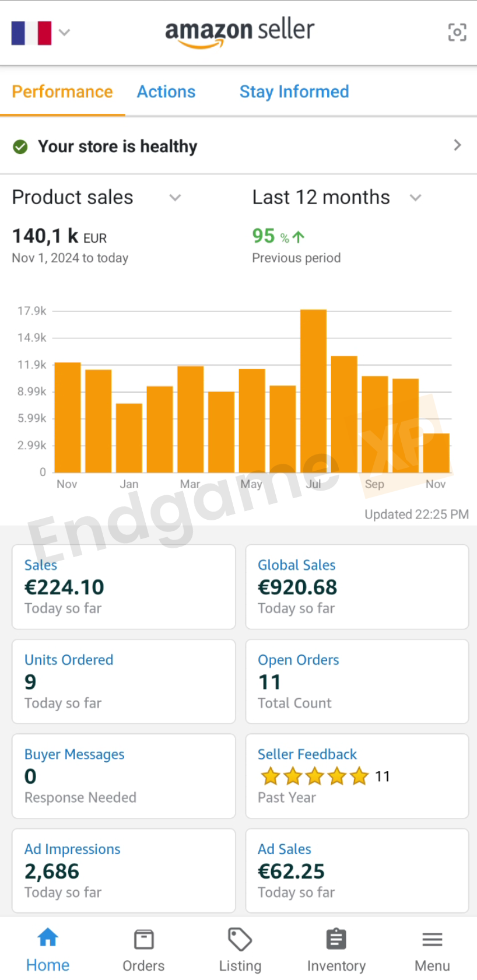477x980 pixels.
Task: Open the Inventory clipboard icon
Action: [x=336, y=939]
